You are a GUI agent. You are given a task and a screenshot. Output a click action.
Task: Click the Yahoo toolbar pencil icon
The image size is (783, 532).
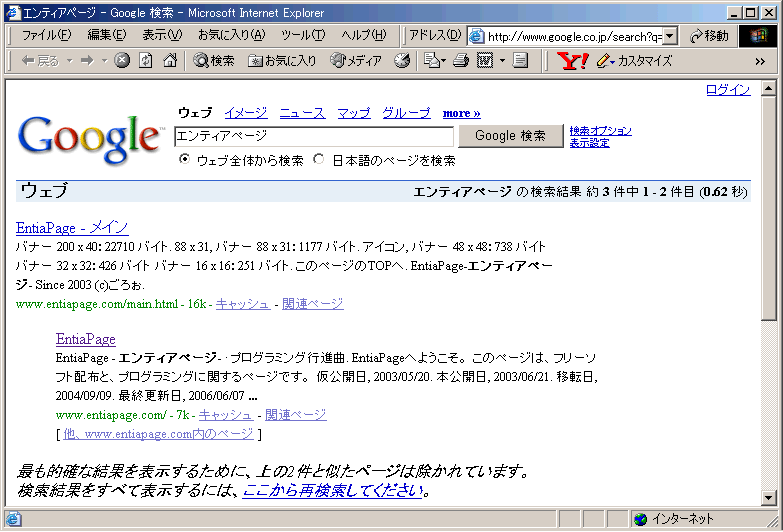tap(604, 61)
